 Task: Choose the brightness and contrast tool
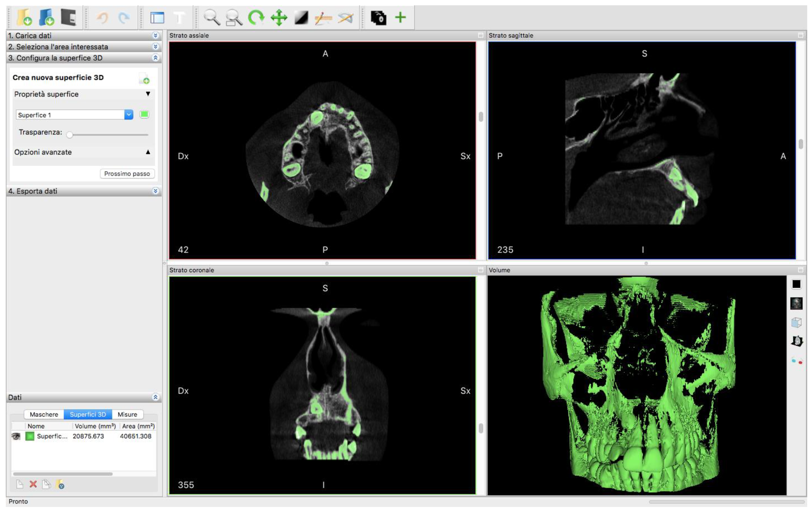(x=301, y=17)
